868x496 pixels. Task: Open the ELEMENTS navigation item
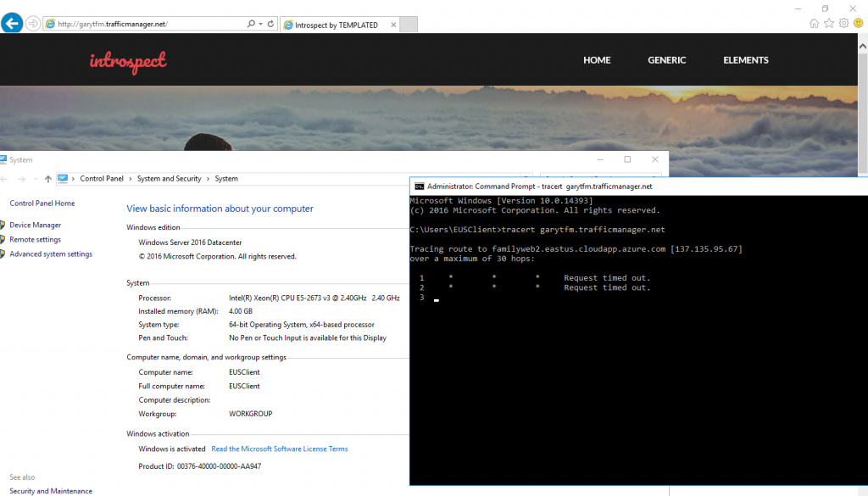click(x=746, y=60)
